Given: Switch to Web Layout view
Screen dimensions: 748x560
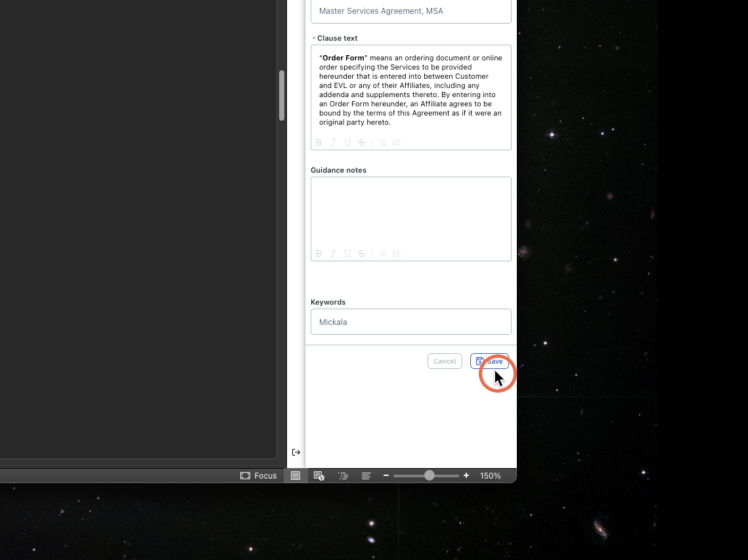Looking at the screenshot, I should point(319,475).
